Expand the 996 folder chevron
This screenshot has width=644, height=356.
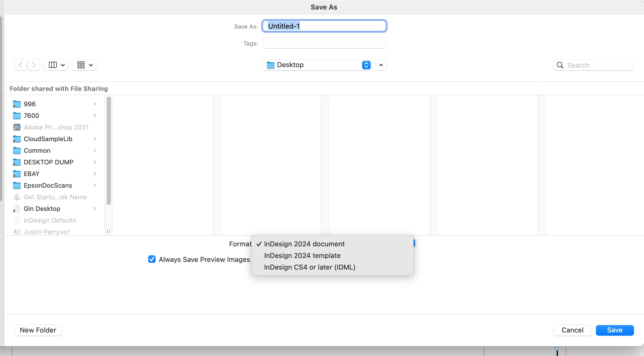pos(95,104)
